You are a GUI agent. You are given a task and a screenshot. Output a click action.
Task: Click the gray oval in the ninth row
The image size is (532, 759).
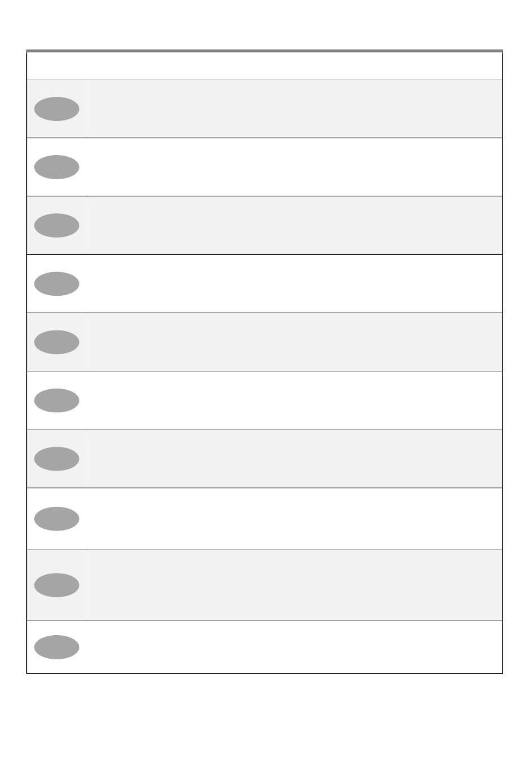pos(57,585)
